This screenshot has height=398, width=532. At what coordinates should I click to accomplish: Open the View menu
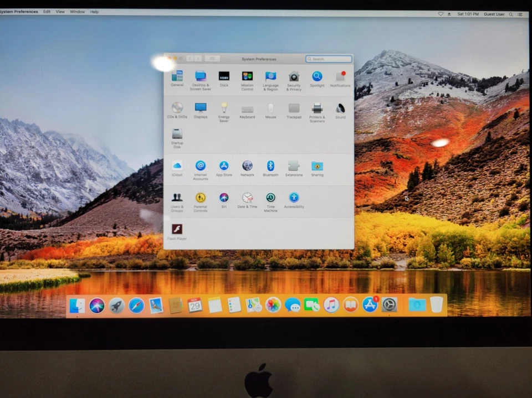click(x=60, y=11)
